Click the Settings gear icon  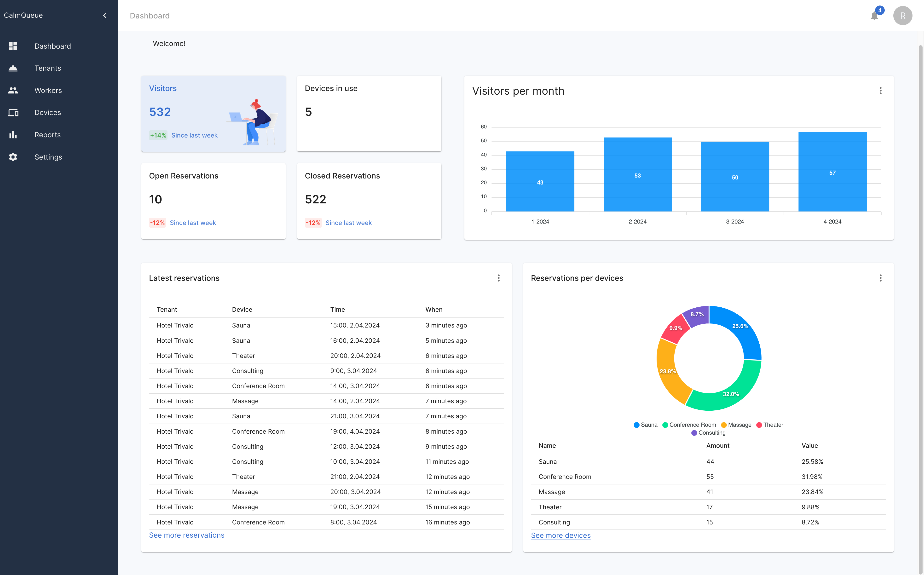pos(13,157)
